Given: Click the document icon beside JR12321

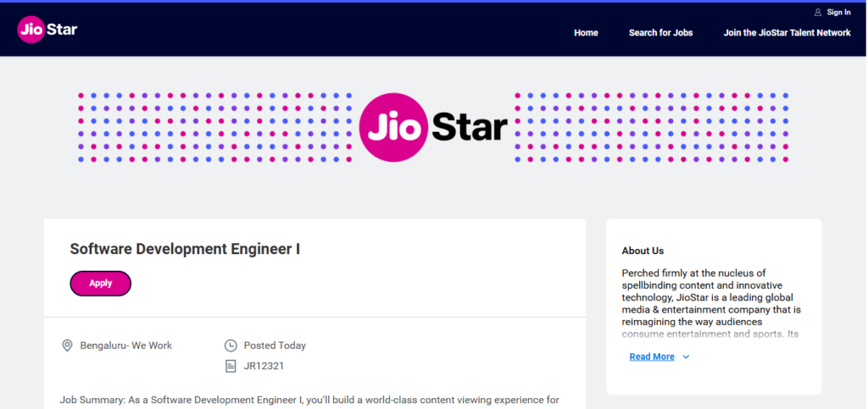Looking at the screenshot, I should pos(231,366).
